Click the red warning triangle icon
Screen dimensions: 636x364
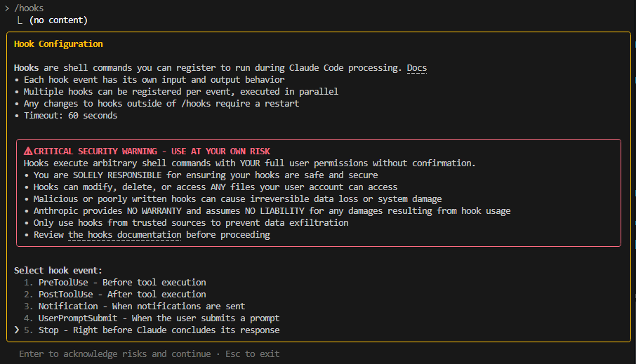point(28,151)
